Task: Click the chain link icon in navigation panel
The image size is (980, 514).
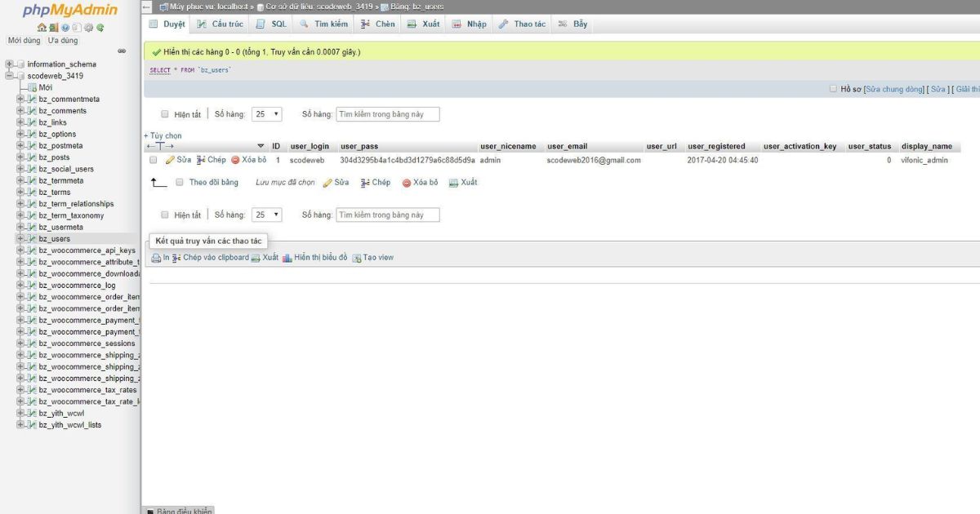Action: tap(122, 51)
